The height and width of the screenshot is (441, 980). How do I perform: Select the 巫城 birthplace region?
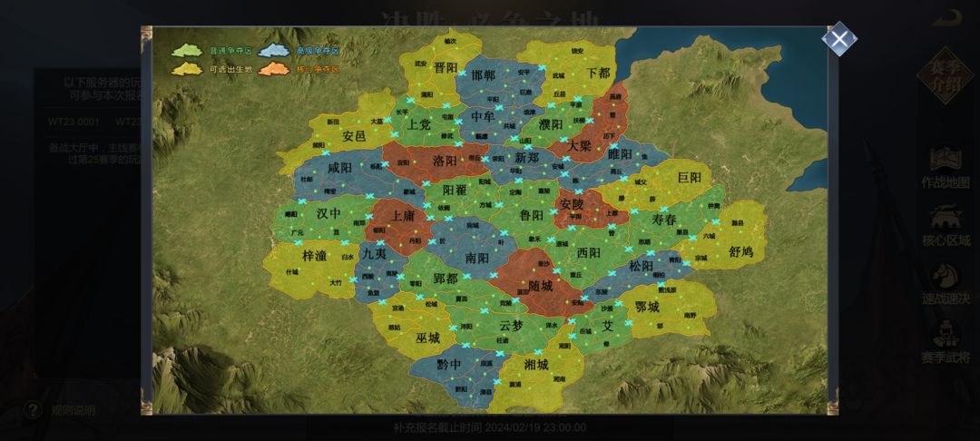(x=428, y=338)
